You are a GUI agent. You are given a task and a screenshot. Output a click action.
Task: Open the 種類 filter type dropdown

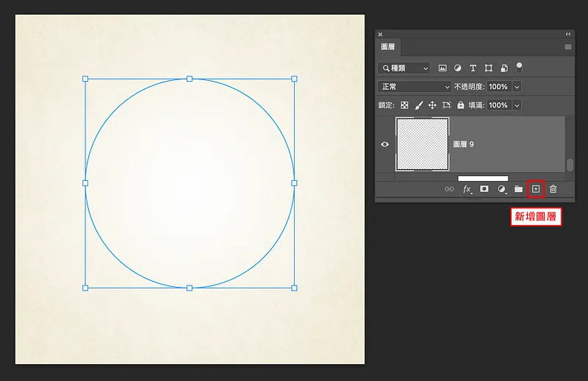pyautogui.click(x=404, y=68)
